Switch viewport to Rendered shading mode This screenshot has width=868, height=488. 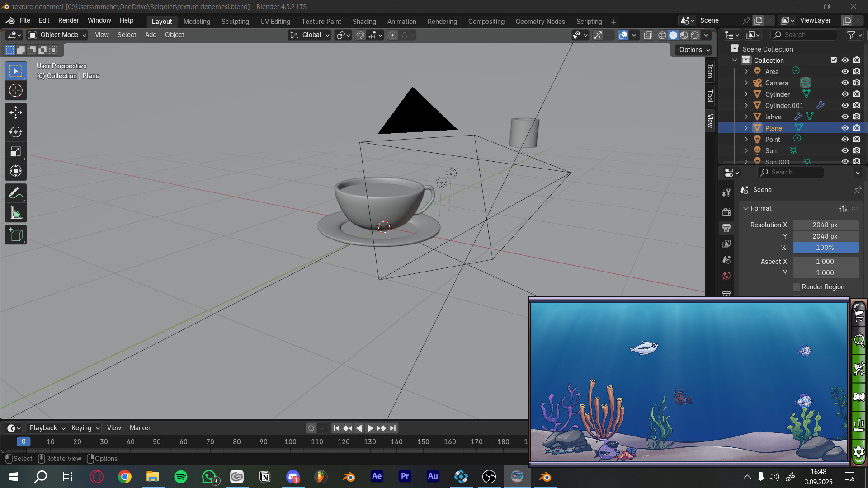pos(695,35)
